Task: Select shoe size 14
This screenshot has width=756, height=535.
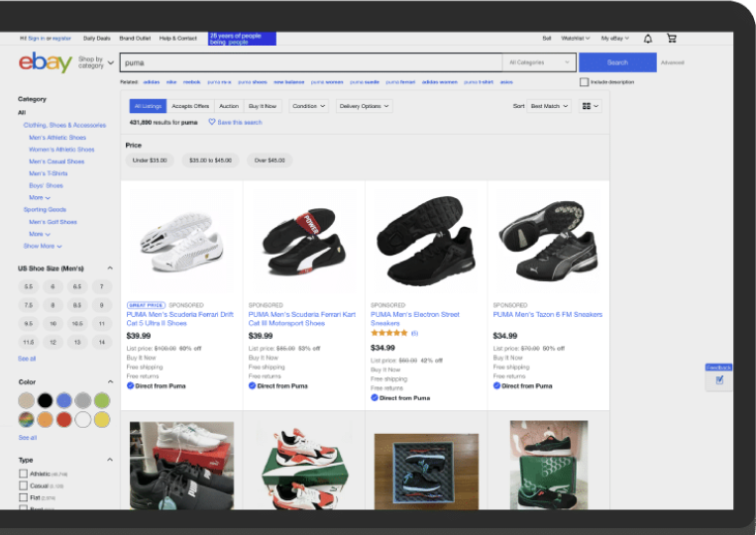Action: point(102,342)
